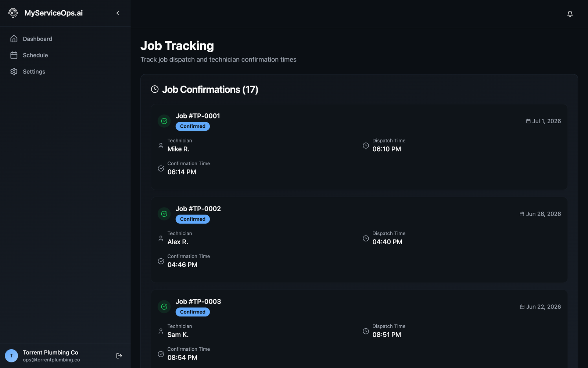Click the Confirmed badge on Job #TP-0003
This screenshot has height=368, width=588.
pyautogui.click(x=193, y=312)
